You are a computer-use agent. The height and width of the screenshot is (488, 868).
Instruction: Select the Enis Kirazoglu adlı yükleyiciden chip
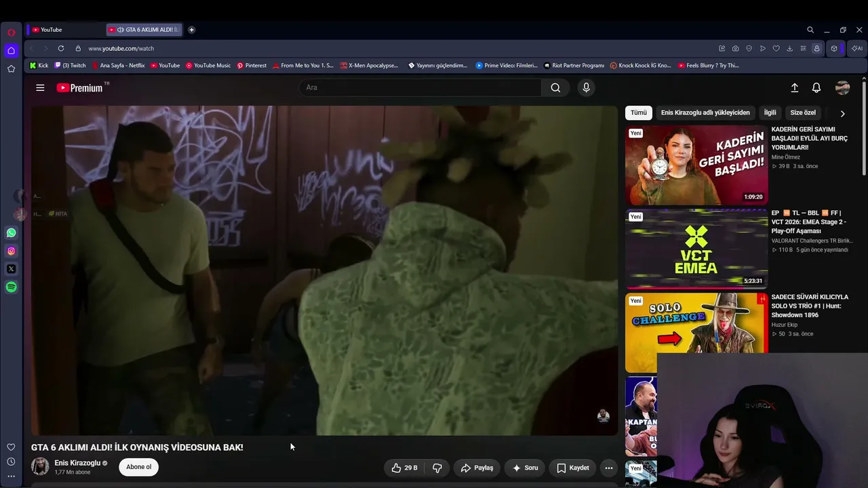[705, 113]
